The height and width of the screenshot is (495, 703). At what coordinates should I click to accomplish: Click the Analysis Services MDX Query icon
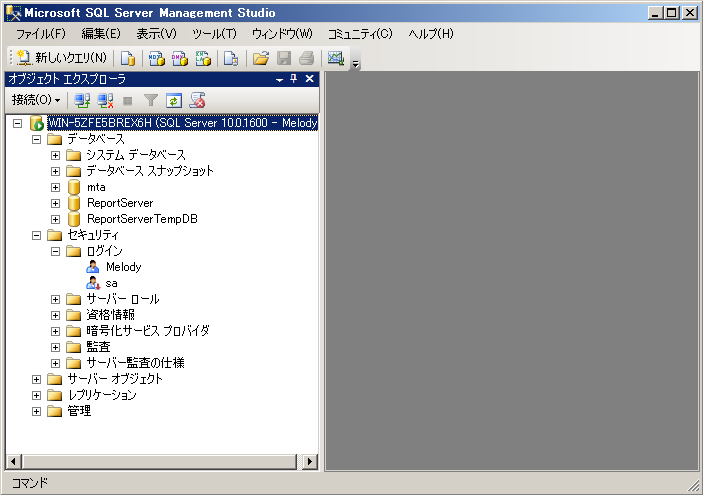pyautogui.click(x=156, y=58)
